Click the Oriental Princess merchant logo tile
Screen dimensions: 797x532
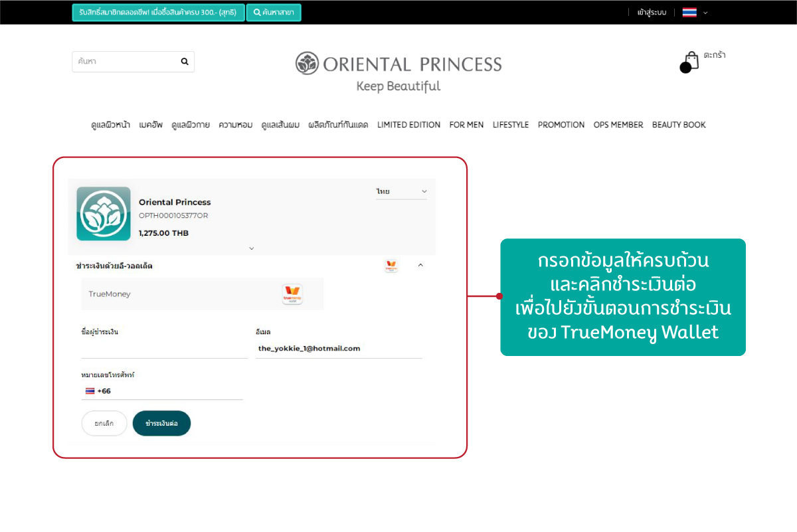point(104,213)
